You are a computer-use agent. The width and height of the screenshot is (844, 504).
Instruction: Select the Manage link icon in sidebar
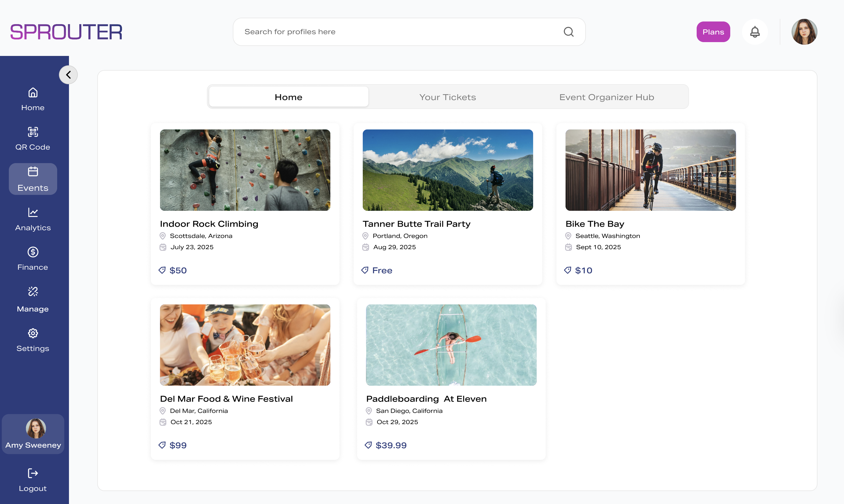tap(33, 291)
